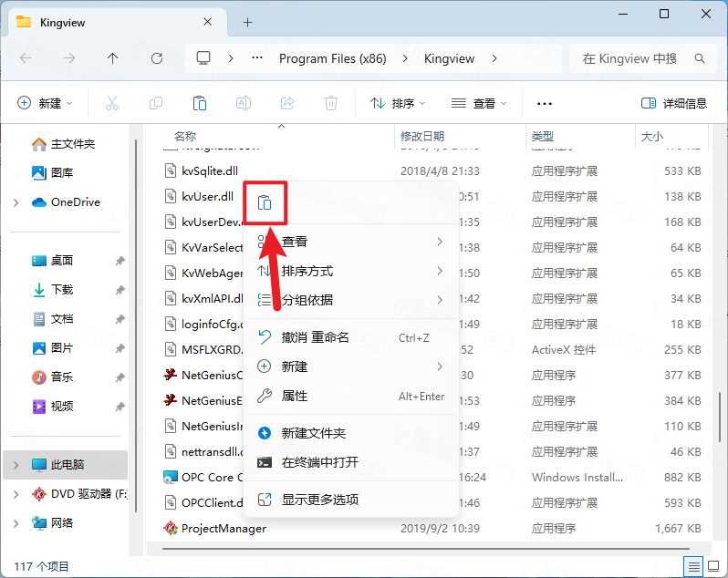728x578 pixels.
Task: Select the ProjectManager application file
Action: click(x=224, y=529)
